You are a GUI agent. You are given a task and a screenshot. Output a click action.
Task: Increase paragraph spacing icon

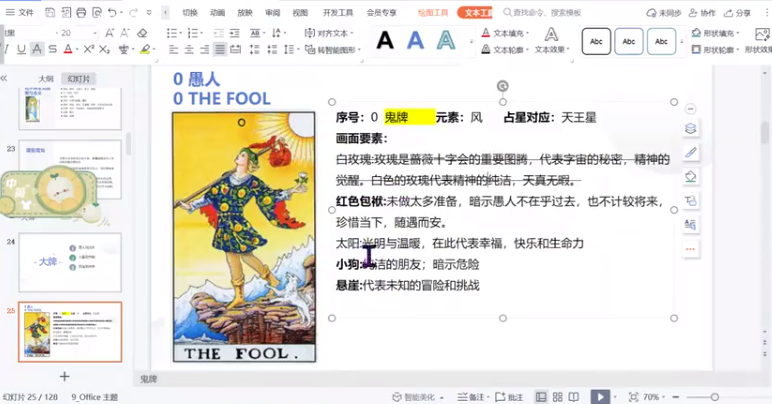pyautogui.click(x=255, y=49)
